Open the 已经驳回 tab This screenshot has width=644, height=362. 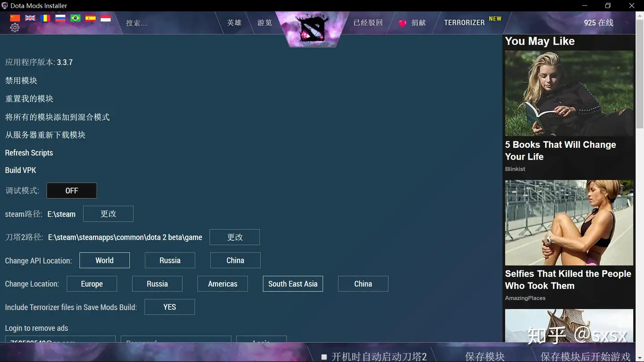point(368,23)
